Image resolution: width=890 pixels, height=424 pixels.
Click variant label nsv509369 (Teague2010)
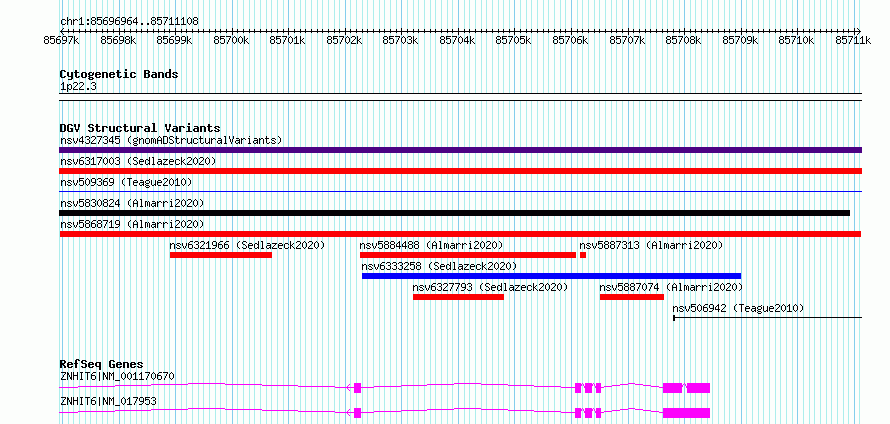pos(126,182)
